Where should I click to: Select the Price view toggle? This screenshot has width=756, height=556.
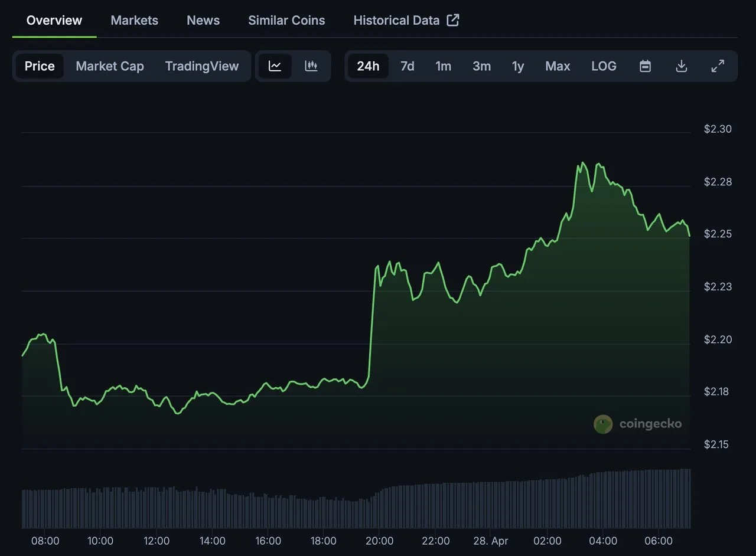click(x=40, y=66)
